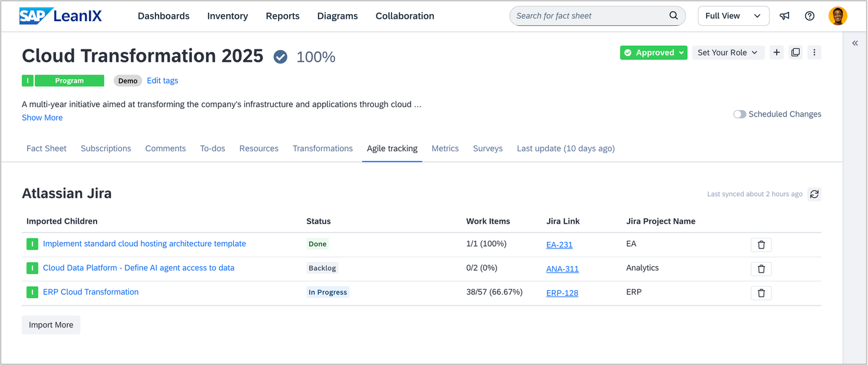The height and width of the screenshot is (365, 868).
Task: Open the ERP-128 Jira link
Action: [562, 293]
